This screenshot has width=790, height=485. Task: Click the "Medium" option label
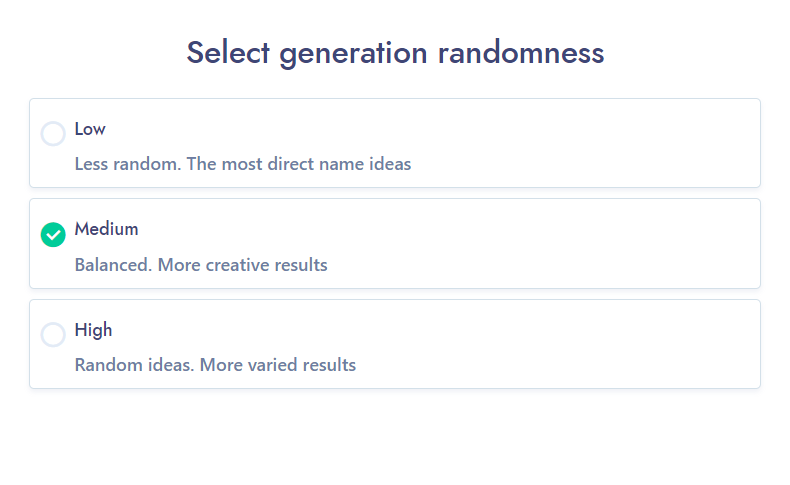tap(106, 229)
